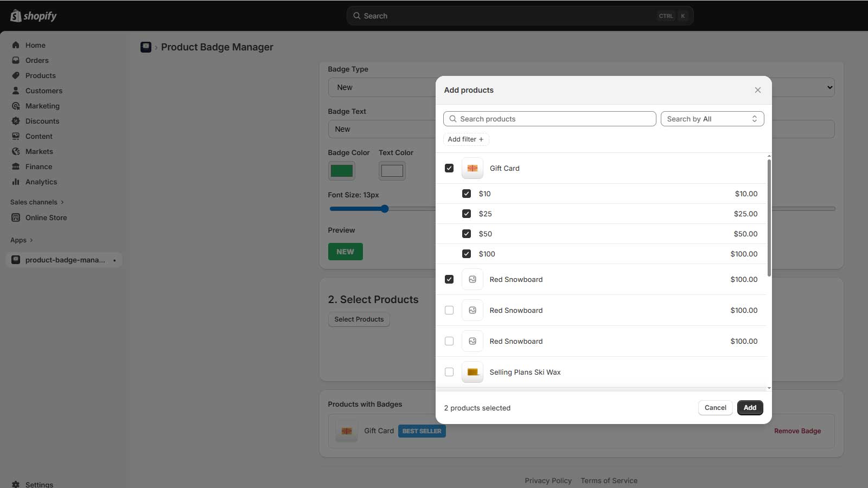Uncheck the $25 variant checkbox
Screen dimensions: 868x488
pos(467,214)
